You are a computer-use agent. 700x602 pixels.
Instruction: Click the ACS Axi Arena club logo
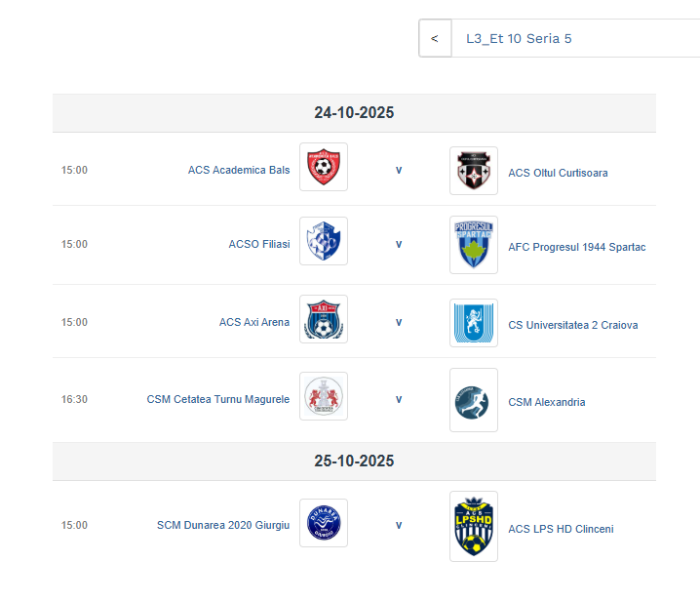click(324, 319)
